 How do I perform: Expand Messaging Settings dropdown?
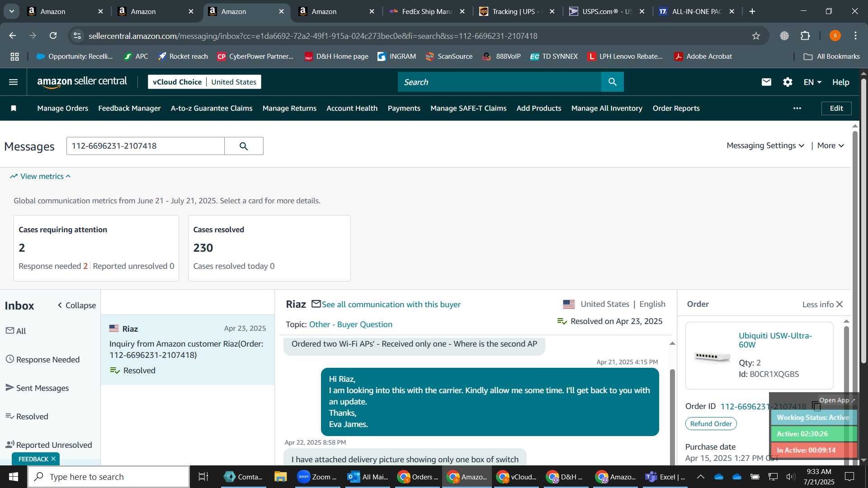click(765, 145)
